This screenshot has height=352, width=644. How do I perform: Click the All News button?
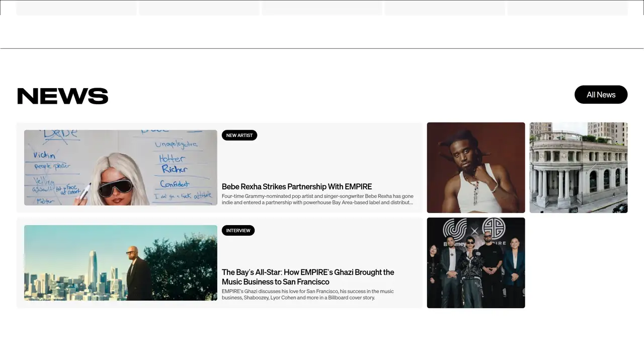click(601, 95)
